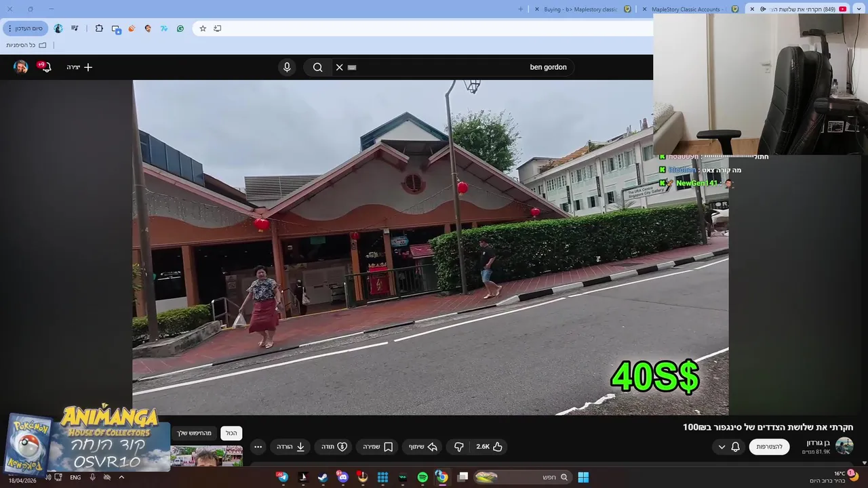
Task: Switch the ENG keyboard language indicator
Action: click(75, 477)
